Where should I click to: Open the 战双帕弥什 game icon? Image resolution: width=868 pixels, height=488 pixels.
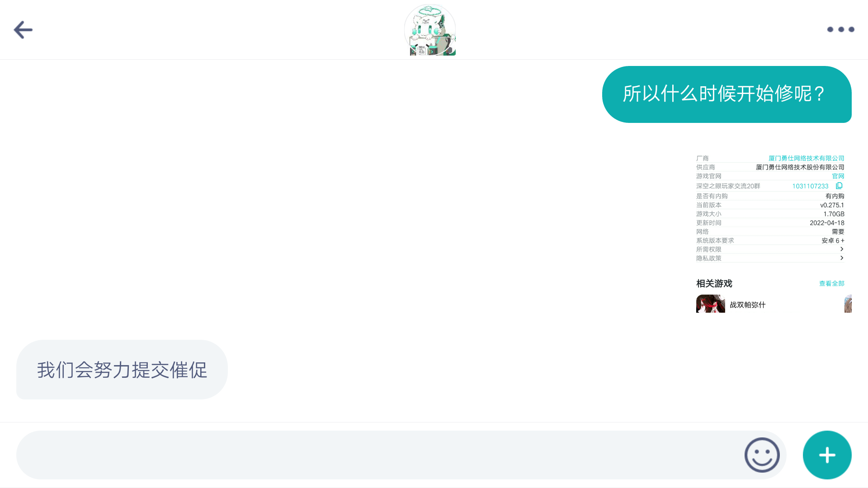pyautogui.click(x=710, y=304)
